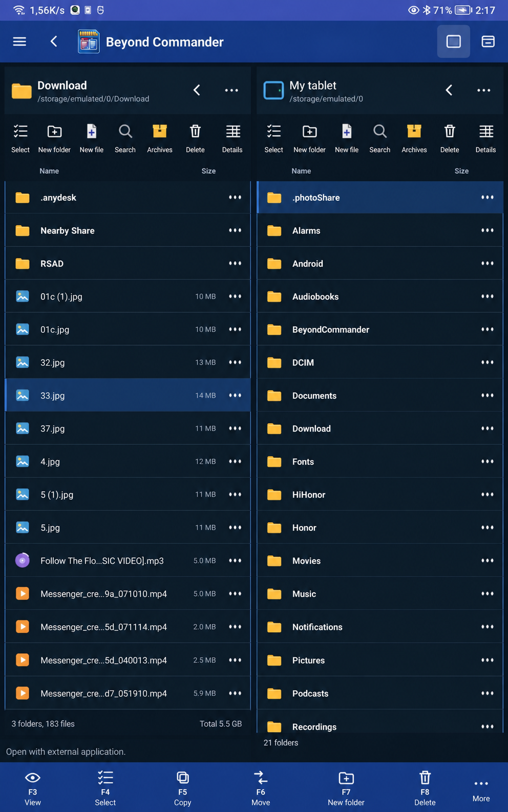Open Archives in My tablet panel
The width and height of the screenshot is (508, 812).
point(414,138)
